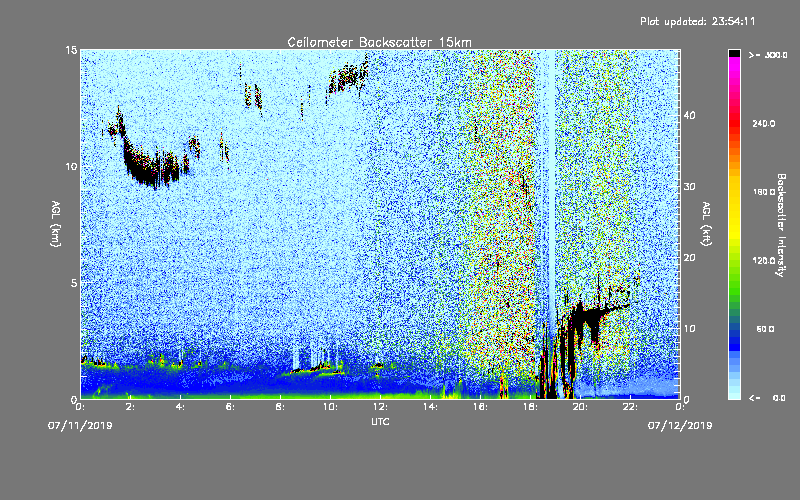Viewport: 800px width, 500px height.
Task: Click the '18:' hour tick on time axis
Action: (530, 407)
